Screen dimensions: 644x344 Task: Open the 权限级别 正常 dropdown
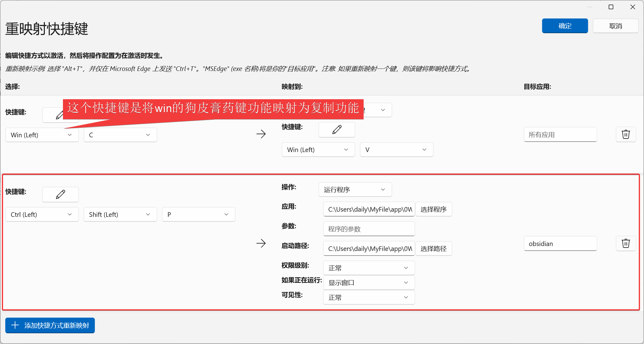coord(369,268)
